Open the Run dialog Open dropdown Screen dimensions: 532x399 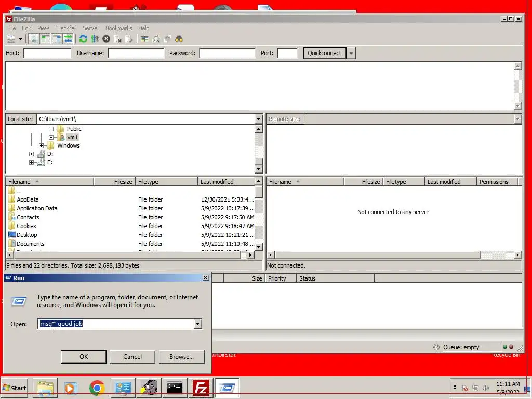198,324
